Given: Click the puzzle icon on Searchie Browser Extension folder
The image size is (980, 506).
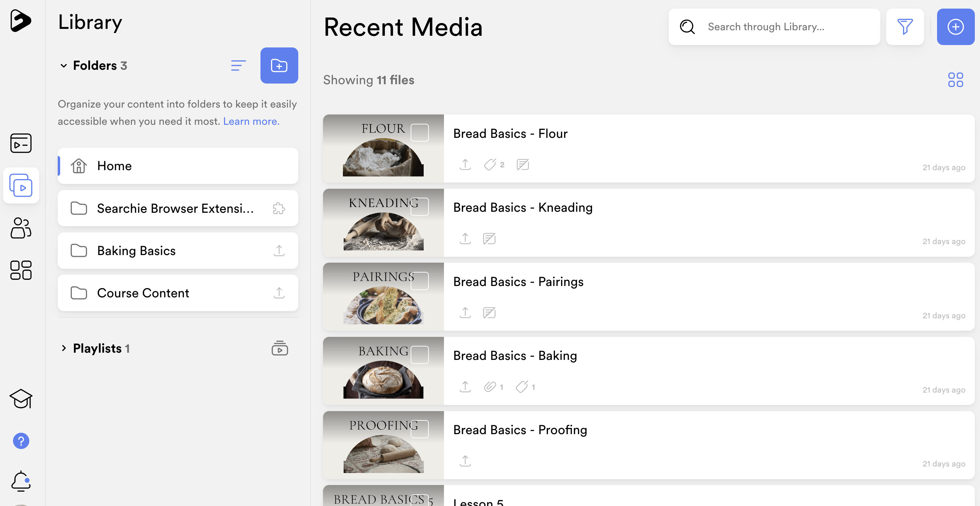Looking at the screenshot, I should (279, 209).
